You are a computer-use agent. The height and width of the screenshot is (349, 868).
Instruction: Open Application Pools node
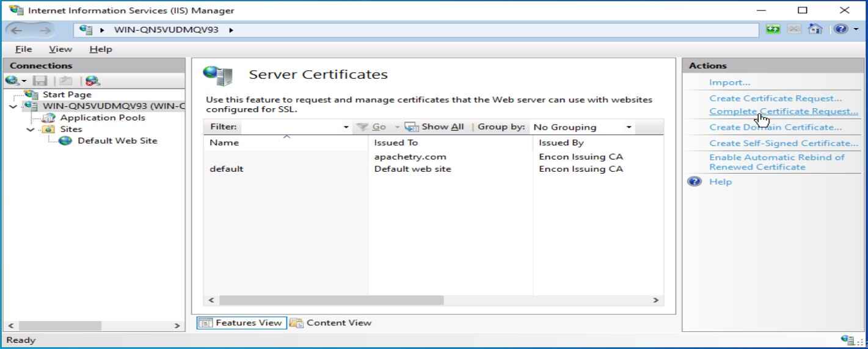(110, 118)
